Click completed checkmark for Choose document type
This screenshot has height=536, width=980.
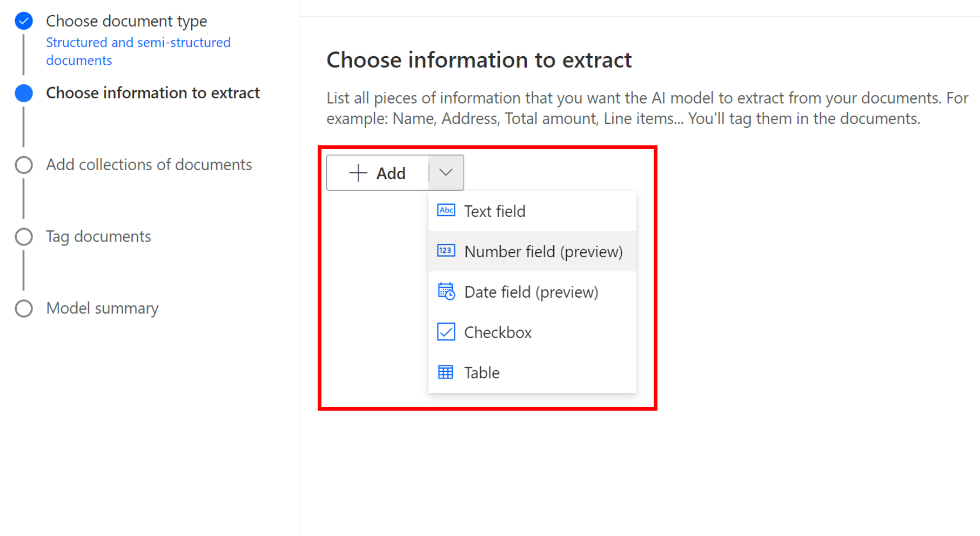pyautogui.click(x=24, y=21)
